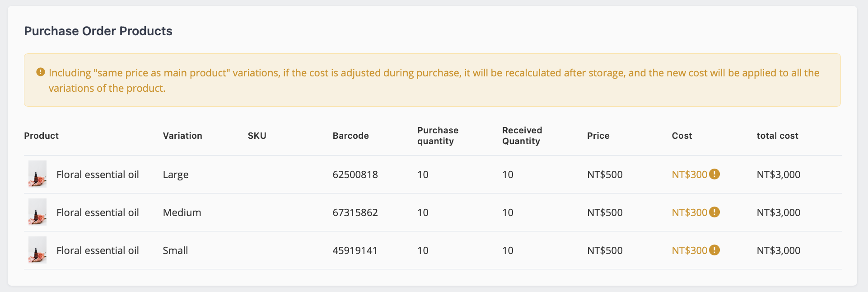Open Floral essential oil Medium thumbnail
The height and width of the screenshot is (292, 868).
(x=37, y=212)
